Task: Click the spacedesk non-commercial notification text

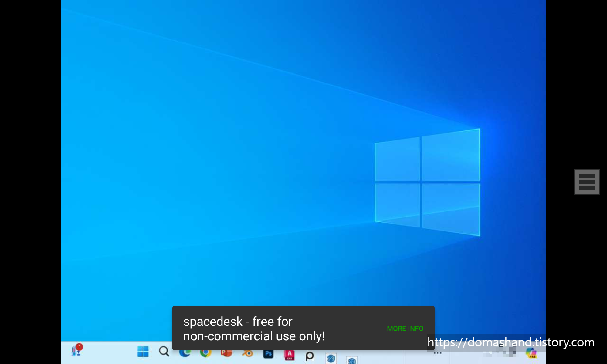Action: [x=254, y=329]
